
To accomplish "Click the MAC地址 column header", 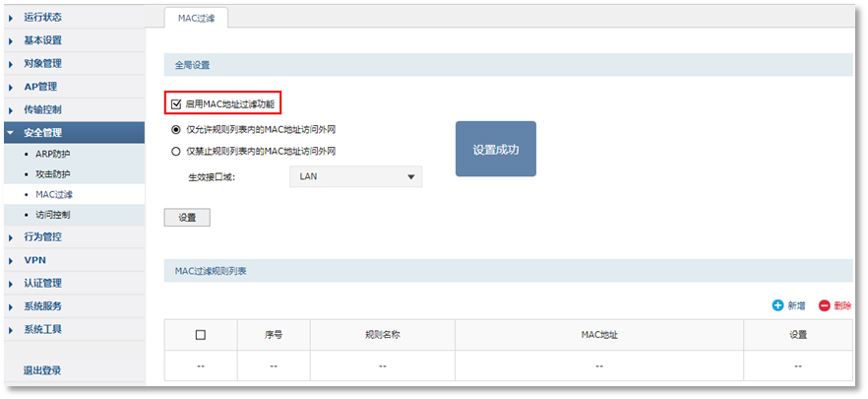I will (598, 335).
